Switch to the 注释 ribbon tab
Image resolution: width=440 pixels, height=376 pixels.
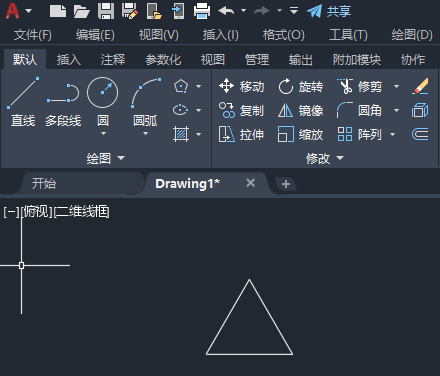(x=113, y=60)
